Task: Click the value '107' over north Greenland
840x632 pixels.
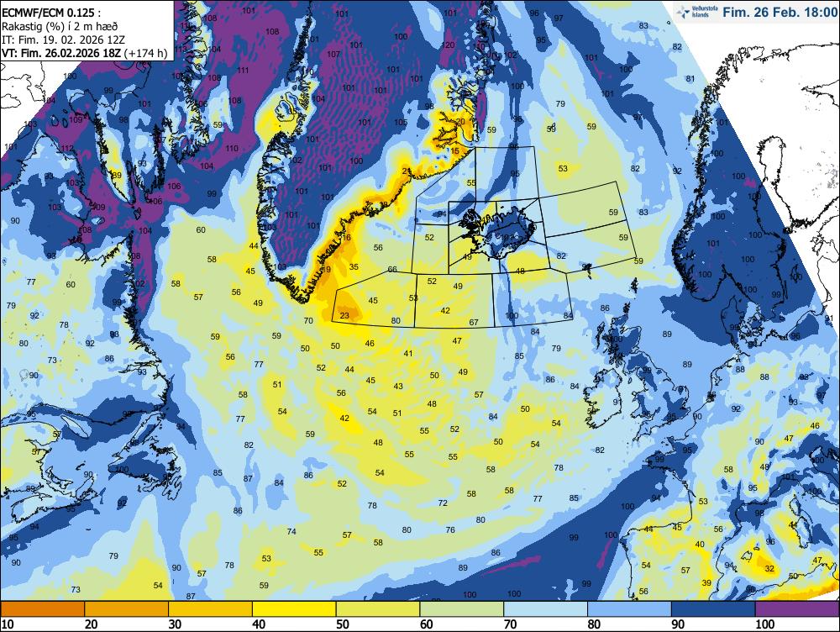Action: [333, 54]
